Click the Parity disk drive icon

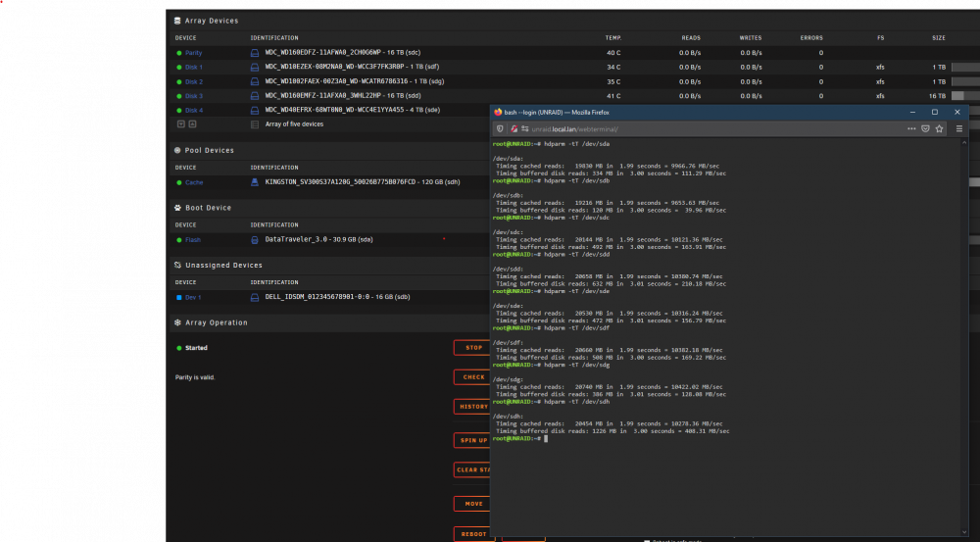(255, 53)
